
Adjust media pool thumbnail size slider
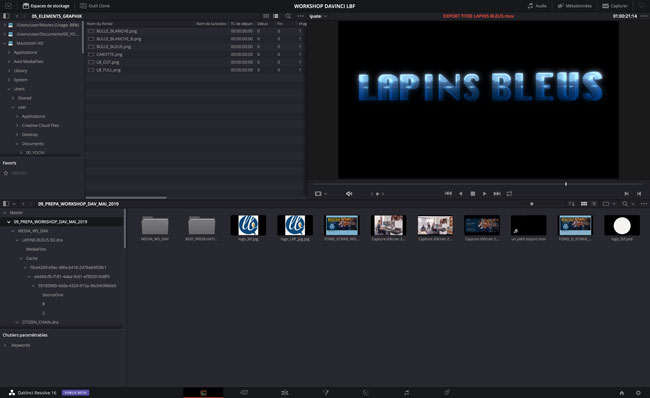[531, 204]
